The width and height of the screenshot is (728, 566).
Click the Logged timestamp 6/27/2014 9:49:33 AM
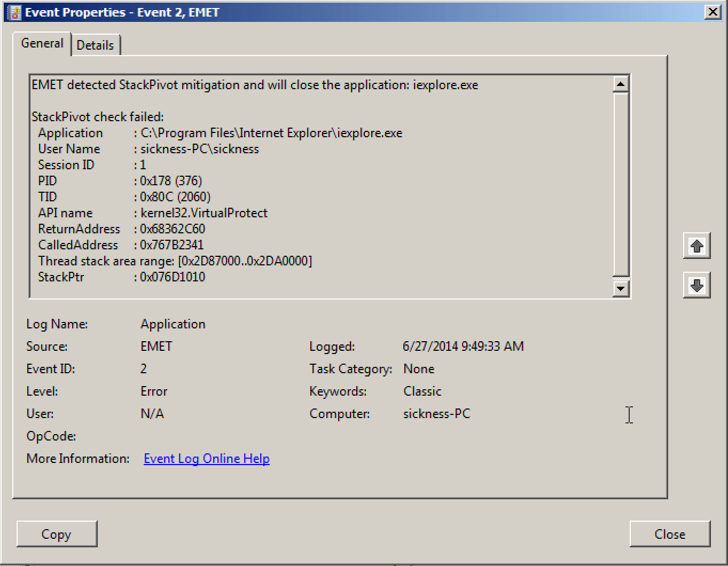click(463, 346)
